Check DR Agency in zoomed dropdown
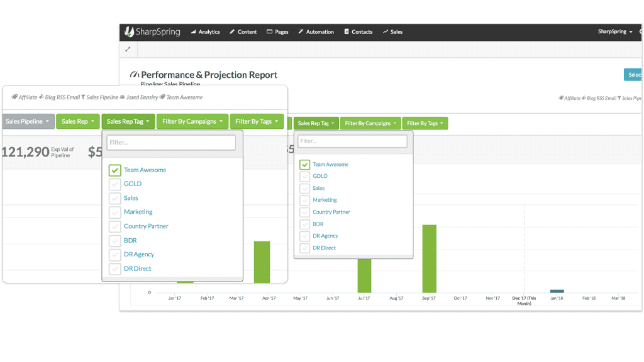644x362 pixels. [115, 255]
